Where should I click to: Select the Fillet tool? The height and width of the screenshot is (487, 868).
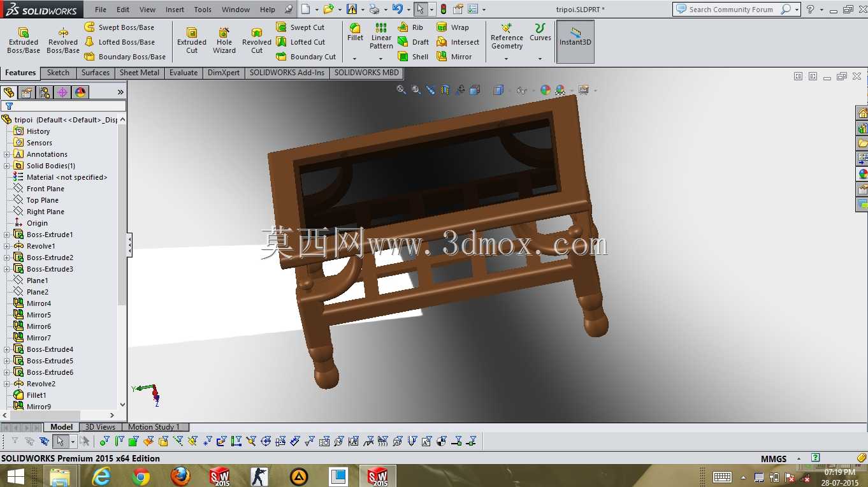click(x=355, y=33)
